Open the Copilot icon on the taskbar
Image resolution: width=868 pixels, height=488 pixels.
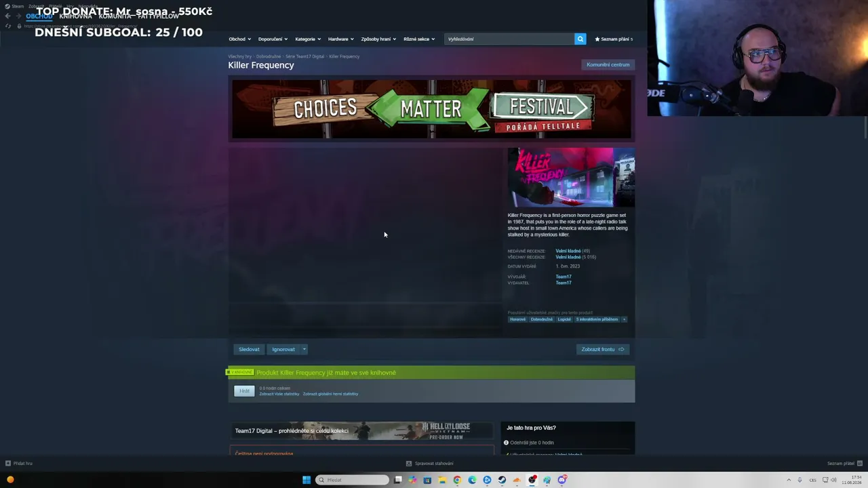click(x=412, y=480)
